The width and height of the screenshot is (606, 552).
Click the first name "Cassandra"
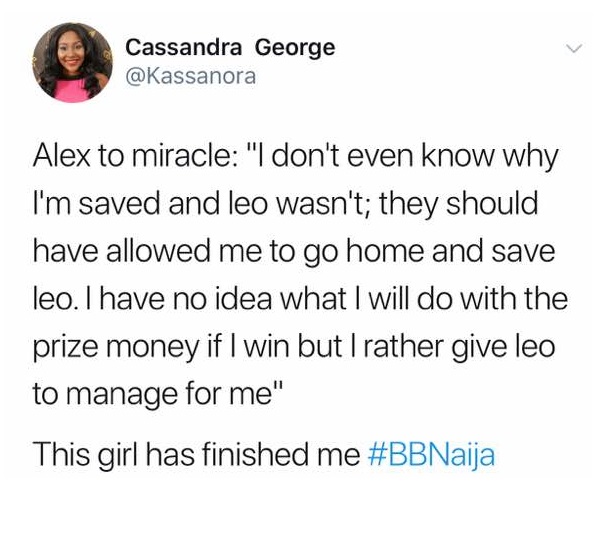pyautogui.click(x=185, y=47)
